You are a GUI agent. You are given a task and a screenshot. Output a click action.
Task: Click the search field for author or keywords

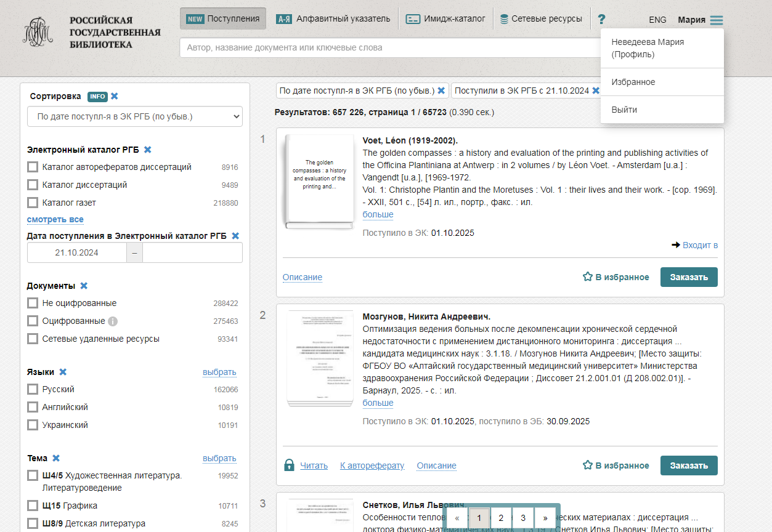pyautogui.click(x=388, y=47)
